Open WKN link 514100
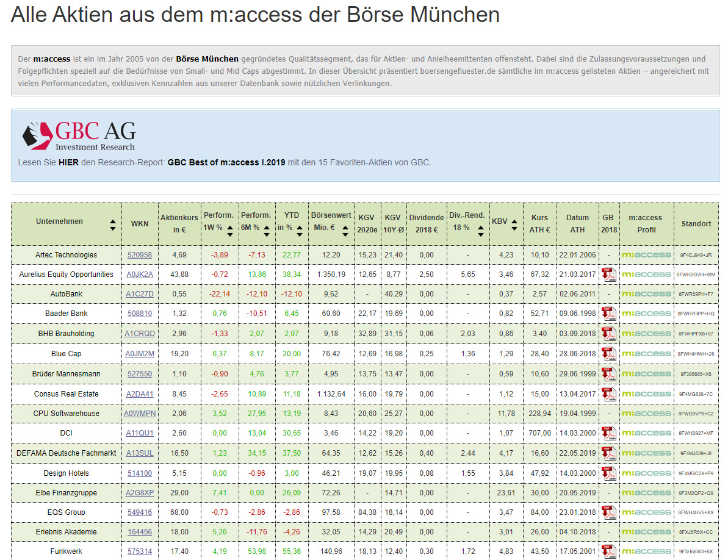728x560 pixels. [140, 473]
